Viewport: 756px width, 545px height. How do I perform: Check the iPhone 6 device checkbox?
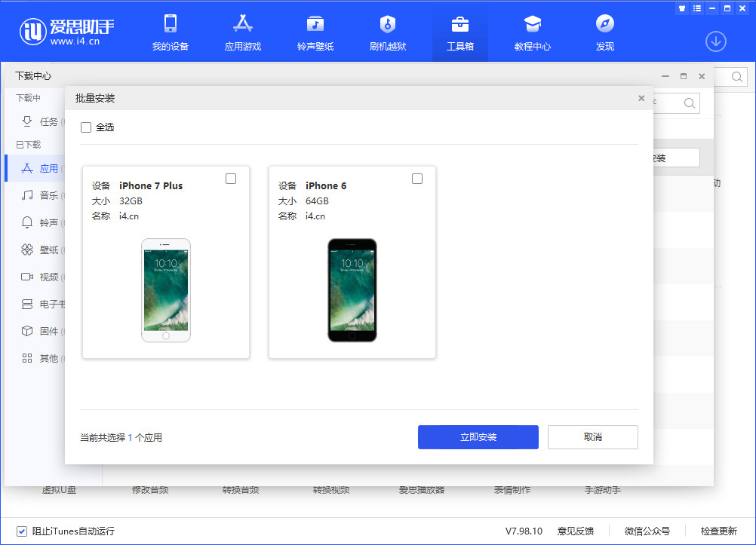pos(417,179)
